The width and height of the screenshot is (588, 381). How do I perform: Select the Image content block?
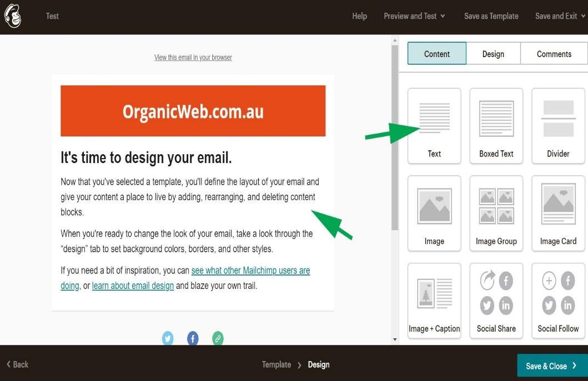coord(434,212)
